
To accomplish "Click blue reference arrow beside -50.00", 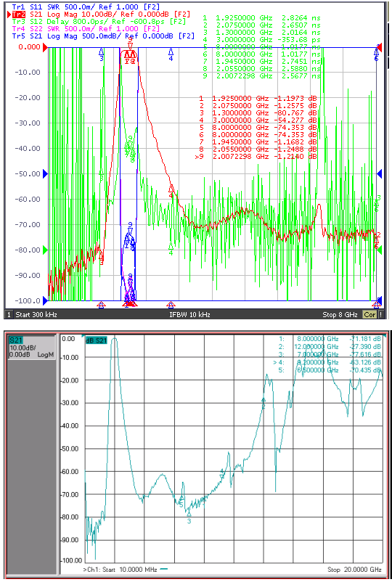I will pyautogui.click(x=45, y=173).
